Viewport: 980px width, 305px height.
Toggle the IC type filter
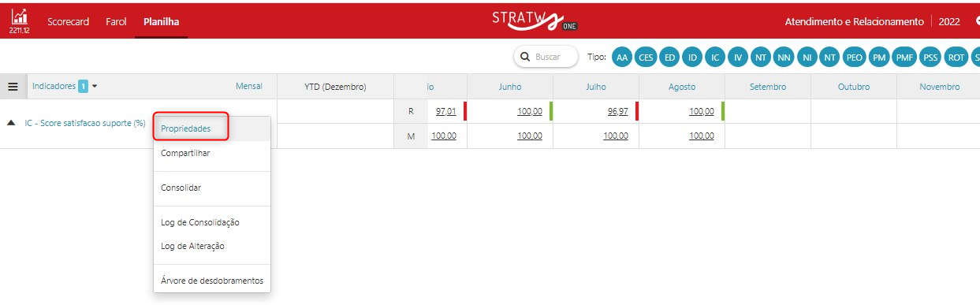[x=715, y=58]
